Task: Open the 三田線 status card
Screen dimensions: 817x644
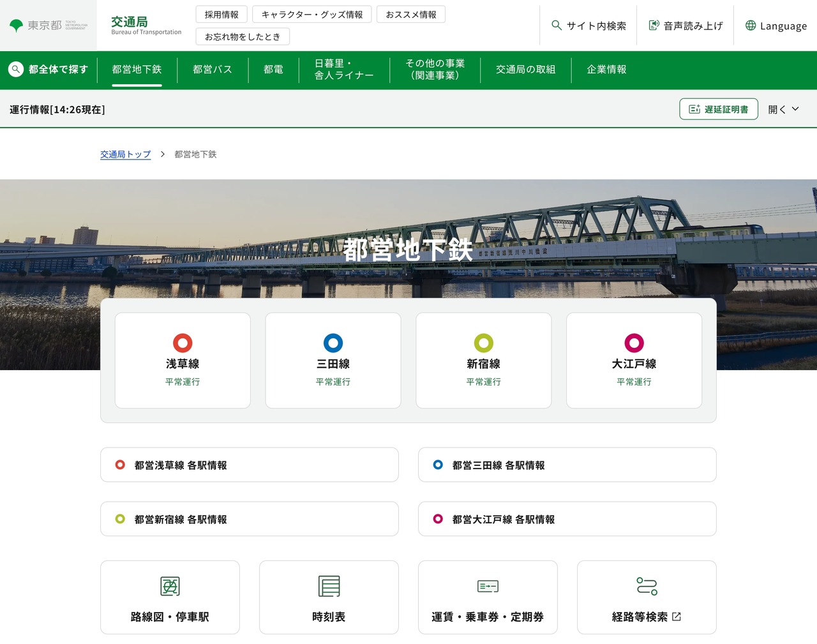Action: [333, 361]
